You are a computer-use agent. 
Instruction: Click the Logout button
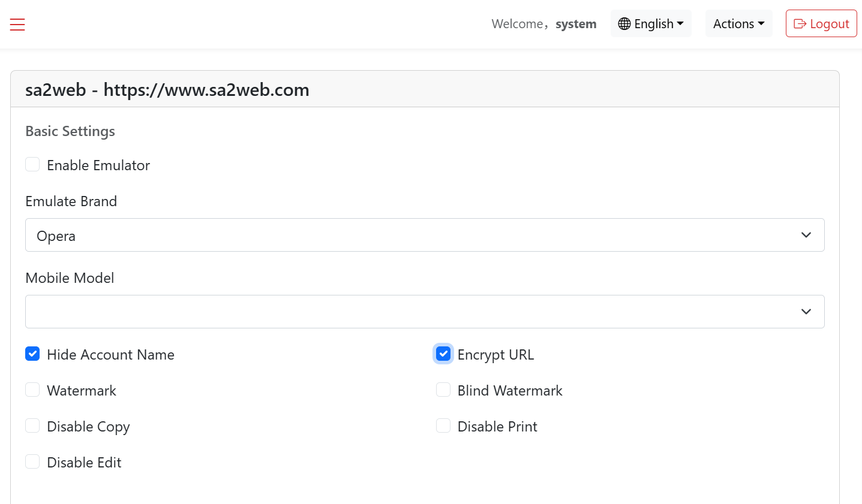821,23
